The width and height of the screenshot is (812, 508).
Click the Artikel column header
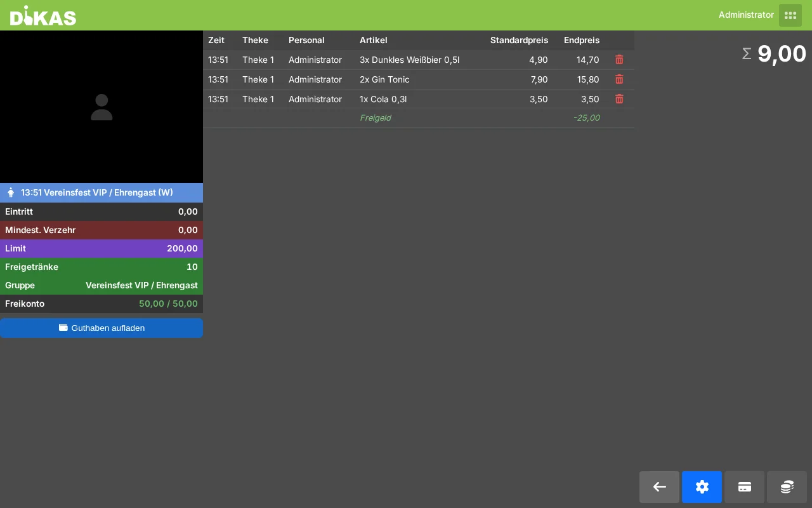click(x=373, y=40)
